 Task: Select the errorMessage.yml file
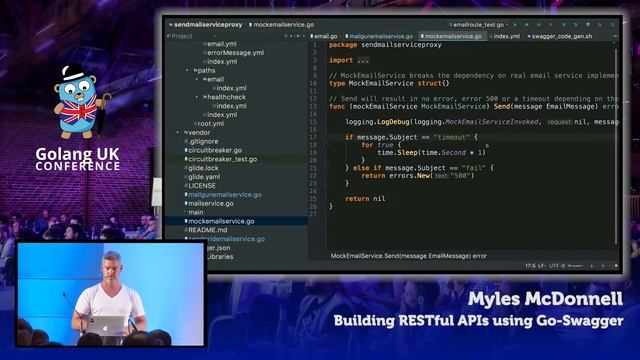pyautogui.click(x=233, y=53)
